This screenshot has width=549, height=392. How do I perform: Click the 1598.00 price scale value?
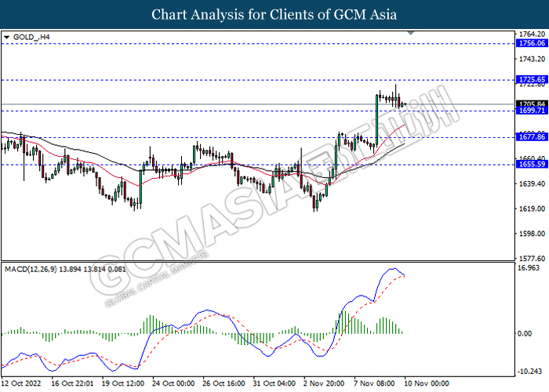(532, 234)
